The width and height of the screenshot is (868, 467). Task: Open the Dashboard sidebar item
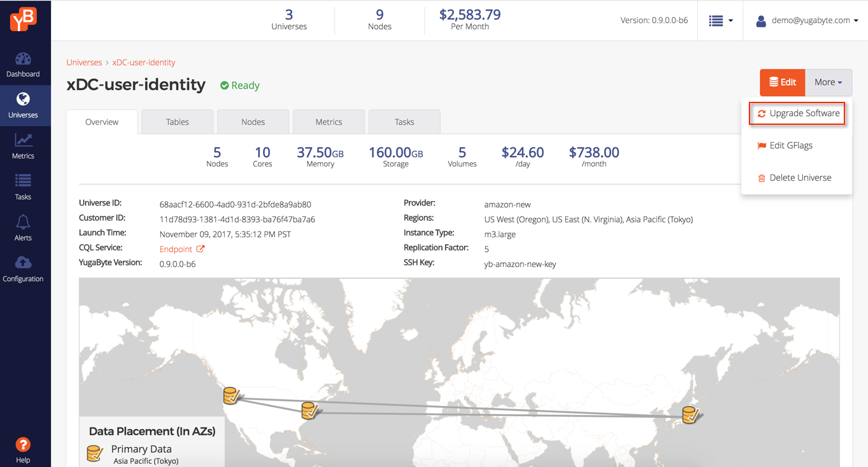[x=23, y=65]
